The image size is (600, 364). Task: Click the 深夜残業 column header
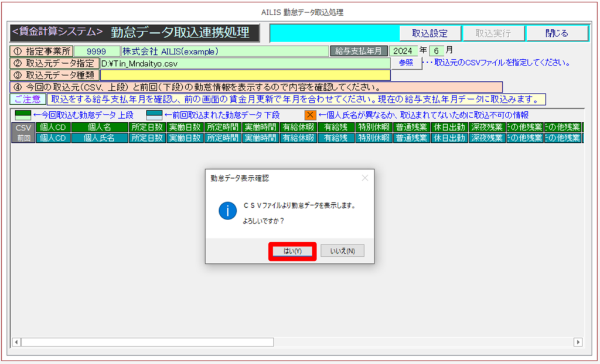[486, 127]
